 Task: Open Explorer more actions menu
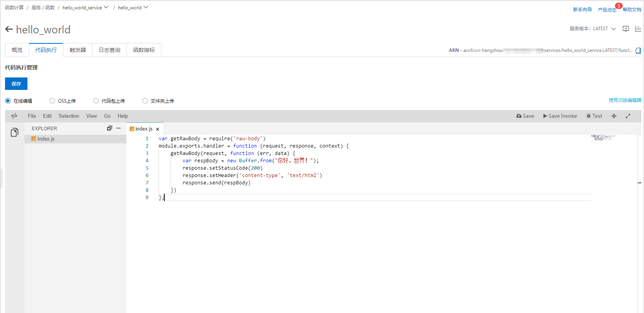click(x=118, y=128)
